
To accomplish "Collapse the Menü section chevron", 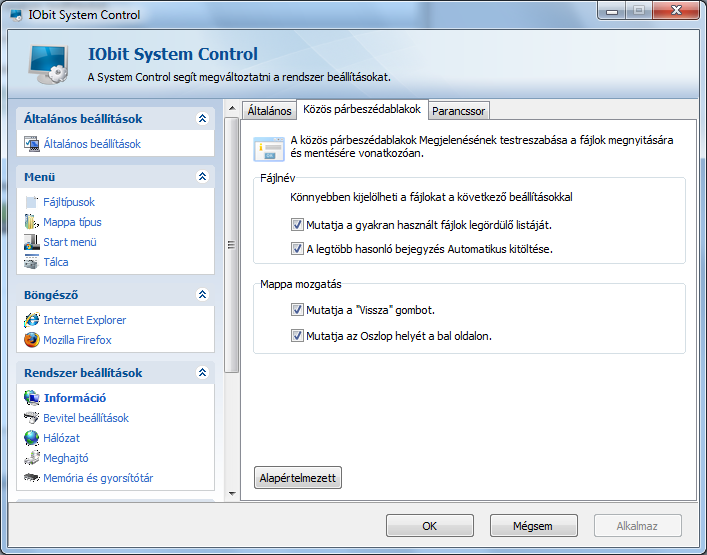I will pos(202,176).
